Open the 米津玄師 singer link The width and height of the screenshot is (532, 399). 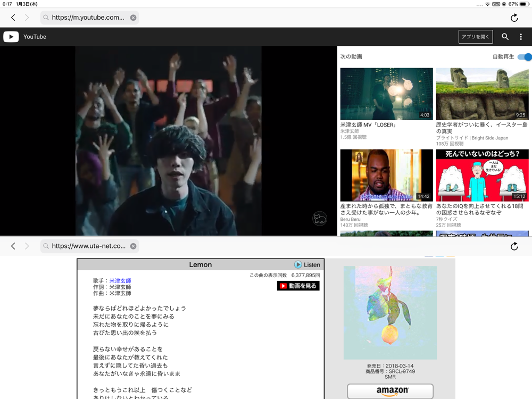point(120,280)
